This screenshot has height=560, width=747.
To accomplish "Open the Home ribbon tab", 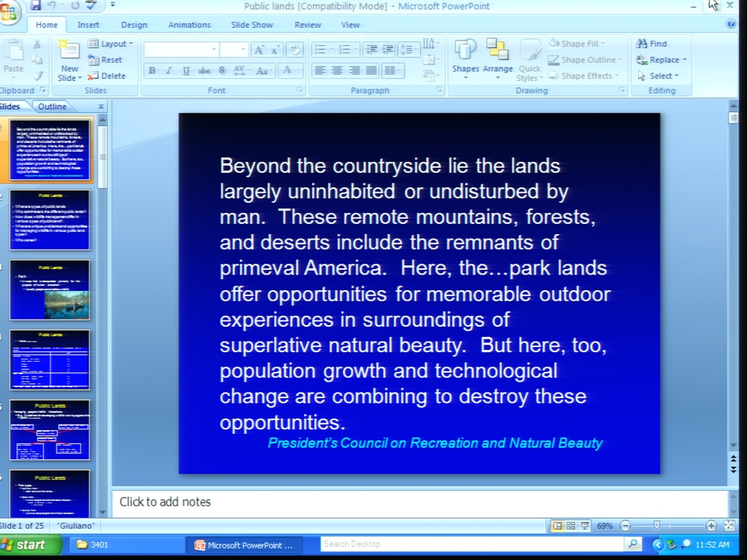I will (47, 25).
